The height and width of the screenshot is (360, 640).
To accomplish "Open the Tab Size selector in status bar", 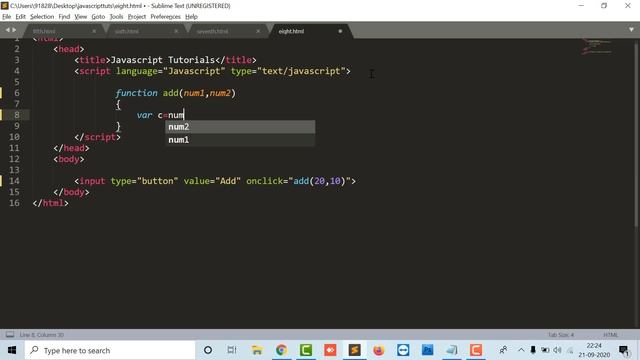I will tap(560, 335).
